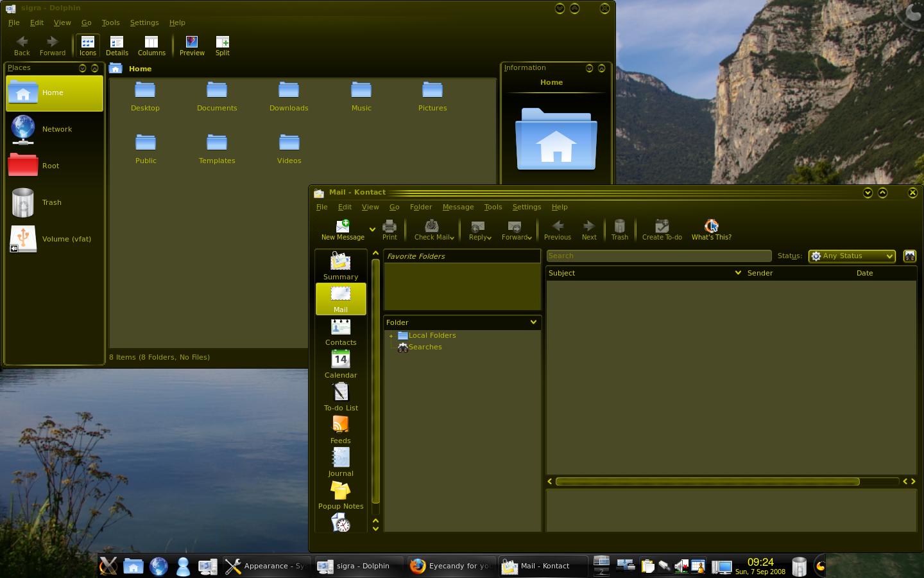The width and height of the screenshot is (924, 578).
Task: Open Kontact Settings menu
Action: point(527,207)
